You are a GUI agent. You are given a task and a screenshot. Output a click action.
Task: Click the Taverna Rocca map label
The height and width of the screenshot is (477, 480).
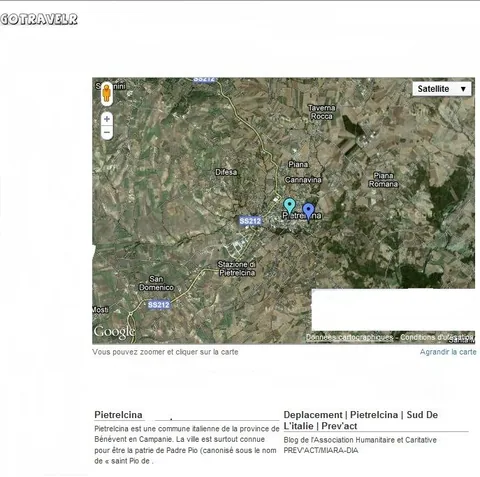click(x=321, y=112)
